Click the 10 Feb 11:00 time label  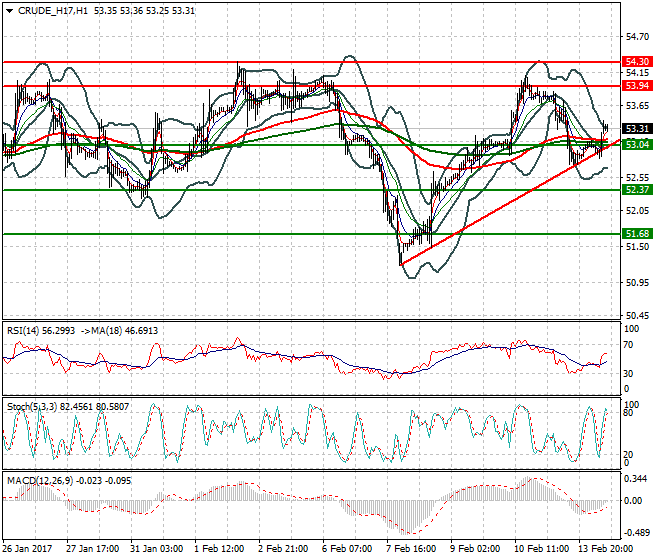[x=542, y=549]
